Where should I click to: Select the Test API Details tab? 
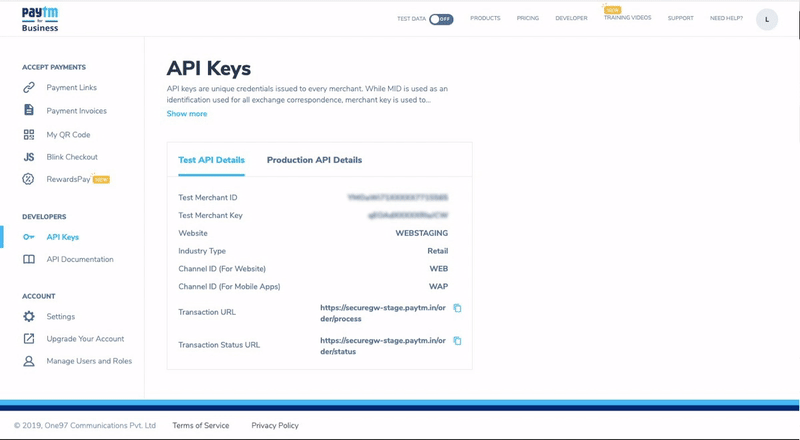[x=211, y=160]
